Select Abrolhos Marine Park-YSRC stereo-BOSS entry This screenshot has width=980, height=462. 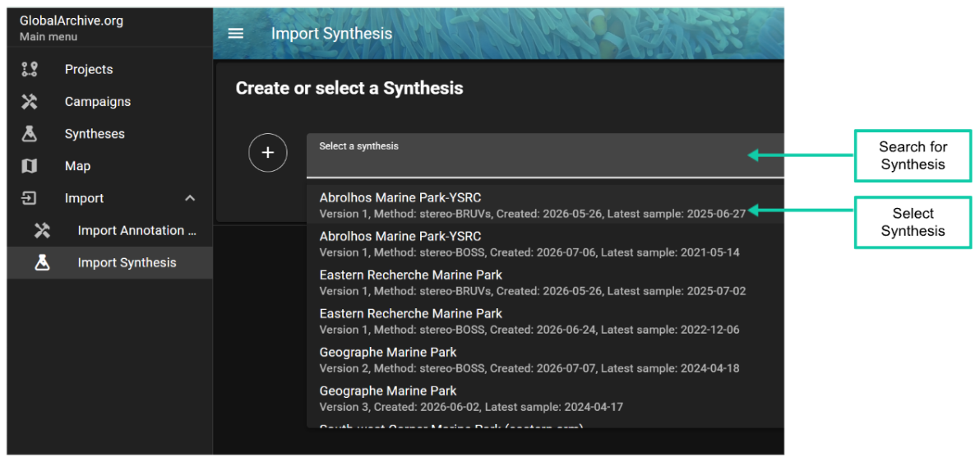(545, 243)
